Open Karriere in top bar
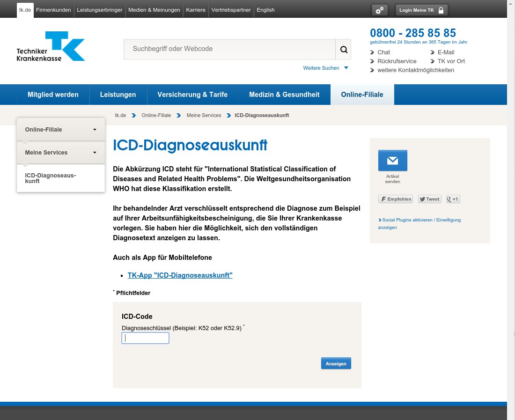515x420 pixels. pos(196,10)
